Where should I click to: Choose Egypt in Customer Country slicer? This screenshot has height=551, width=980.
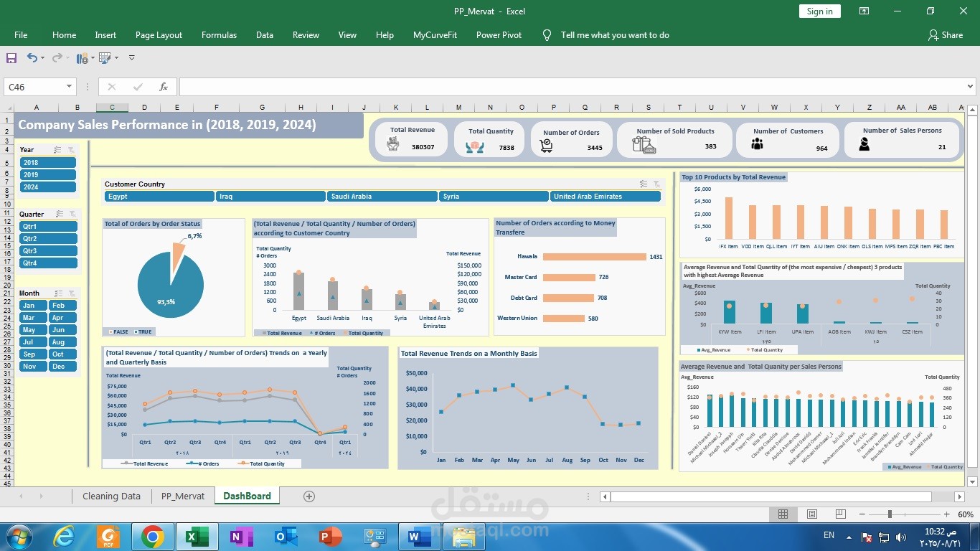[x=159, y=197]
